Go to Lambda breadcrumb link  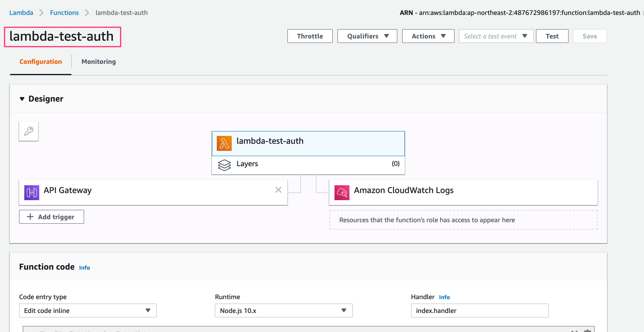[21, 13]
